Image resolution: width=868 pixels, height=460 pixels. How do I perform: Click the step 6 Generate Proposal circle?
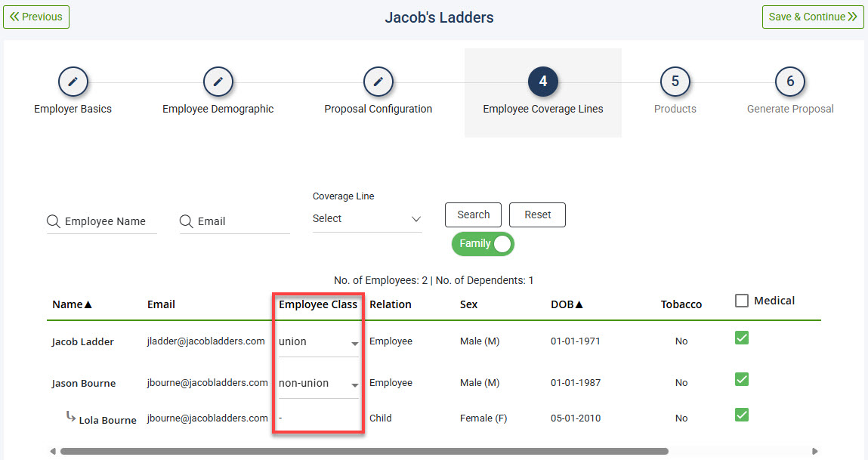click(x=789, y=82)
